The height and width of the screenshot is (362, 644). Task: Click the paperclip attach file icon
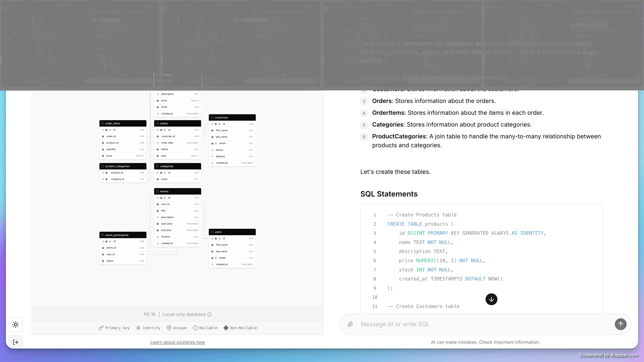(x=350, y=324)
